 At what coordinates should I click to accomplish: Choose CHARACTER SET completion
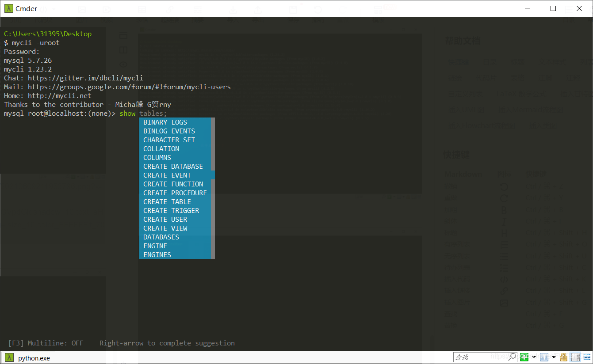point(175,140)
